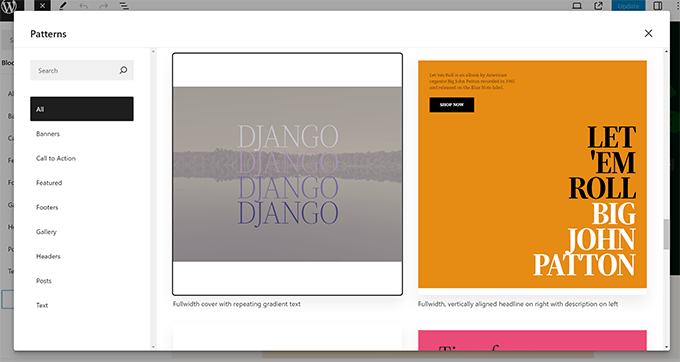The image size is (680, 362).
Task: Open the View page external link icon
Action: pyautogui.click(x=598, y=6)
